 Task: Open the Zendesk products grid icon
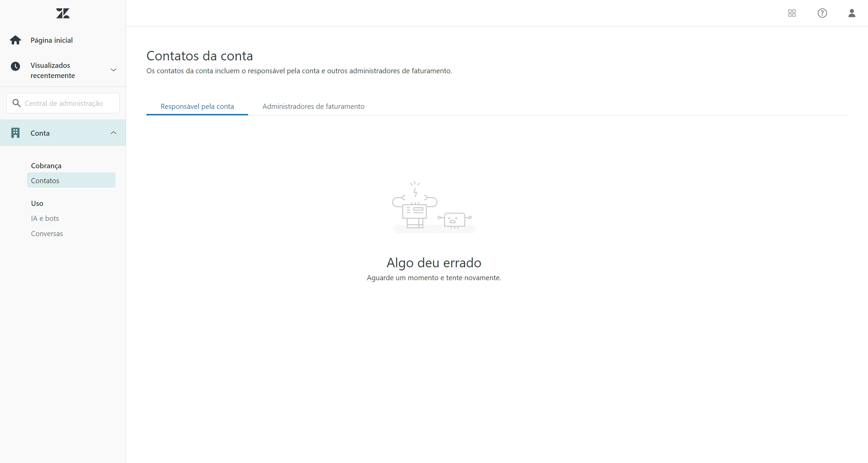coord(792,13)
